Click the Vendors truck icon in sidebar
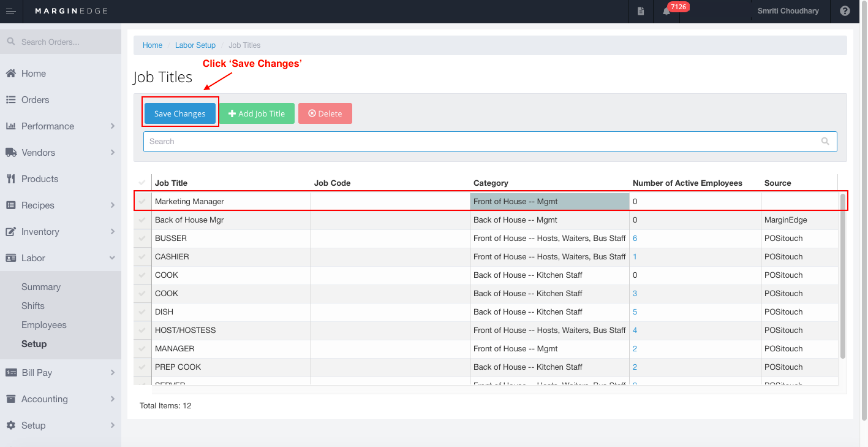The image size is (868, 447). tap(10, 153)
